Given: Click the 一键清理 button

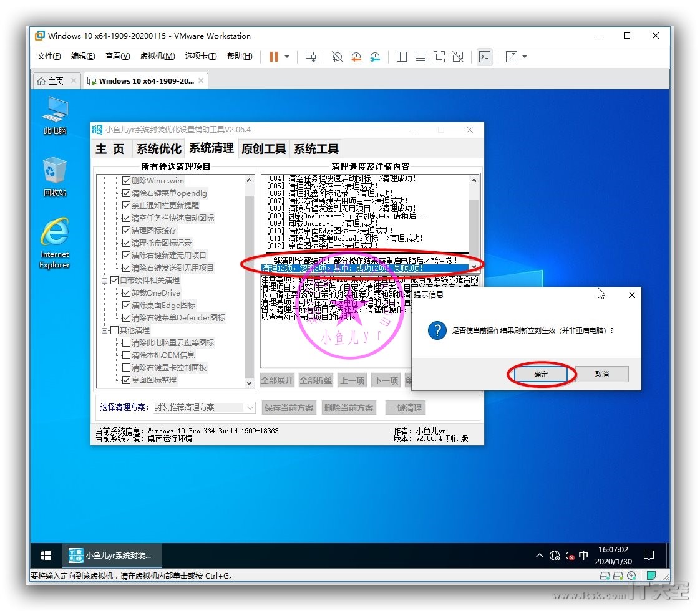Looking at the screenshot, I should point(406,408).
